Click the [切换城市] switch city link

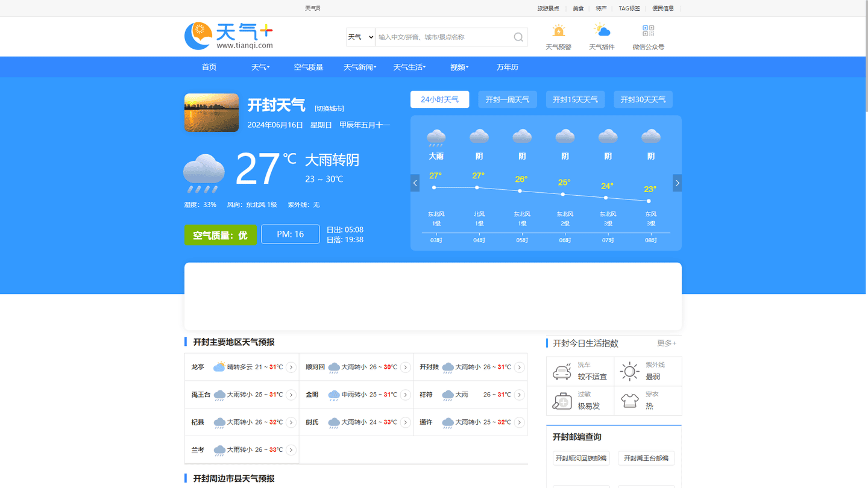click(x=329, y=108)
